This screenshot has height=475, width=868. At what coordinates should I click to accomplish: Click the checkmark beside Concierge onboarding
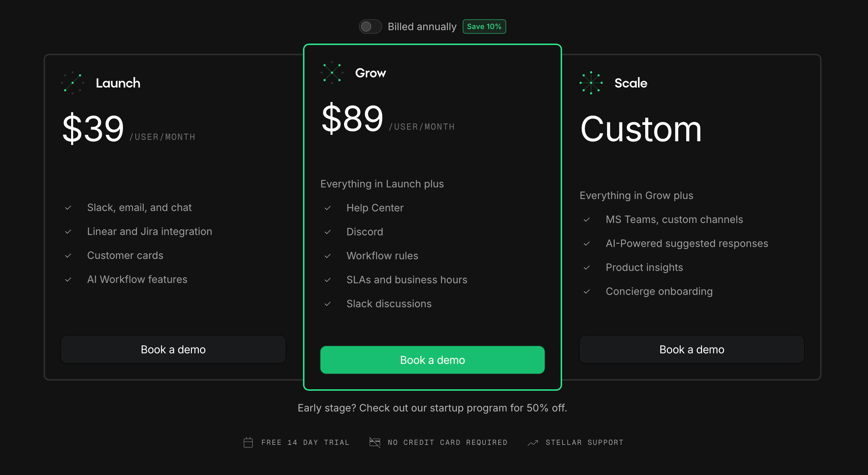(587, 291)
